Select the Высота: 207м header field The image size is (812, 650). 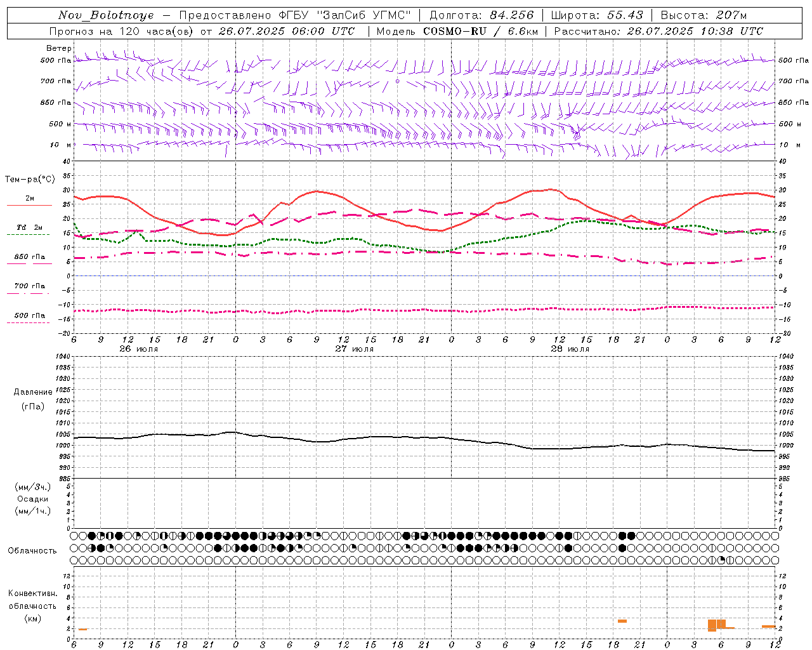pyautogui.click(x=704, y=15)
